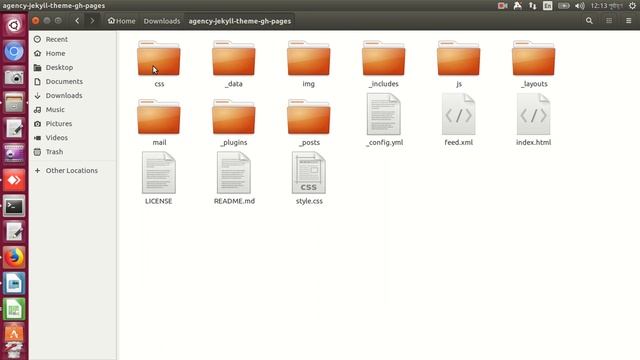Click the screen recording indicator icon
The height and width of the screenshot is (360, 640).
(502, 6)
